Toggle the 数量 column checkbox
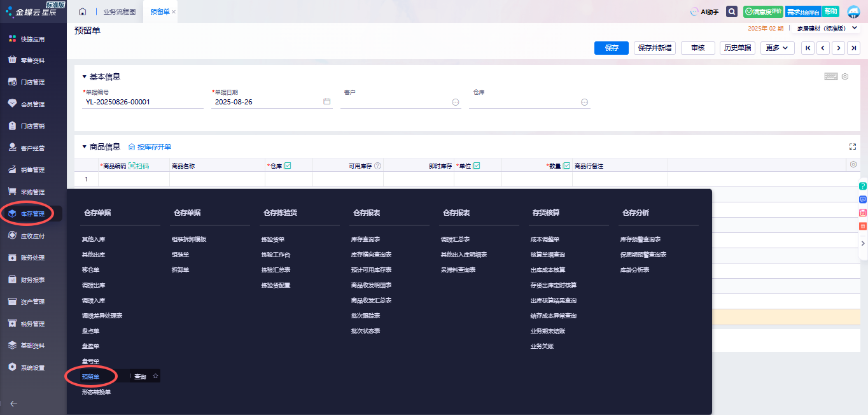 tap(566, 166)
